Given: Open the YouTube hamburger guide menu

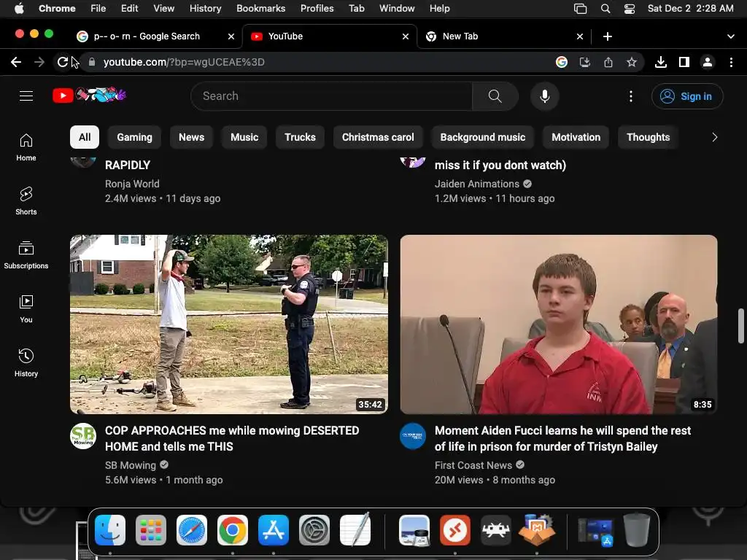Looking at the screenshot, I should tap(26, 96).
